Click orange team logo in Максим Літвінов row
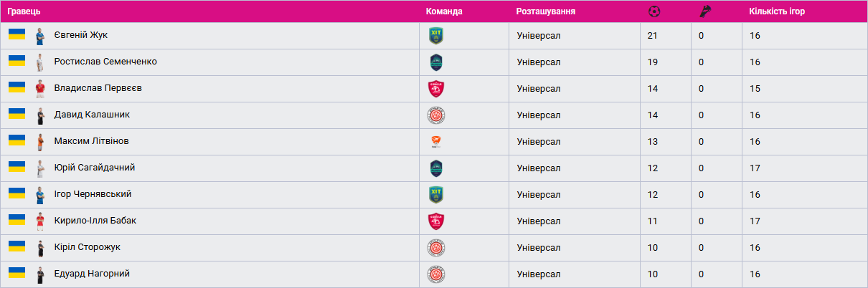The height and width of the screenshot is (288, 868). pyautogui.click(x=436, y=142)
